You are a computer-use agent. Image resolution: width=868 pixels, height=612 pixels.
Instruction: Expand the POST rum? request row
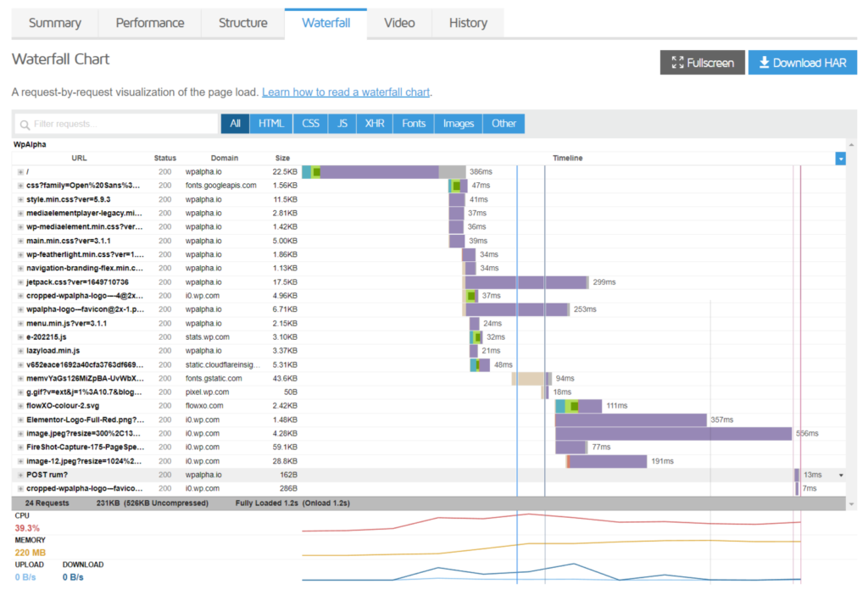(20, 475)
